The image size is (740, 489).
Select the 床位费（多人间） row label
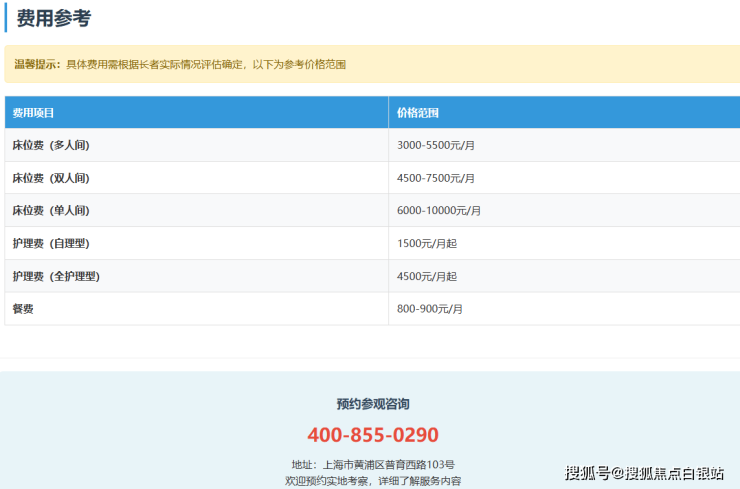51,145
